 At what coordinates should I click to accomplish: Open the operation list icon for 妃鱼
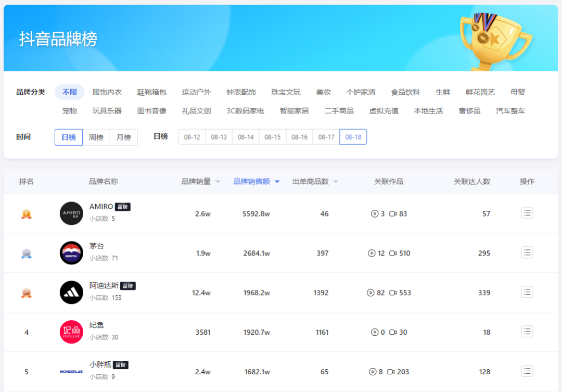(527, 332)
